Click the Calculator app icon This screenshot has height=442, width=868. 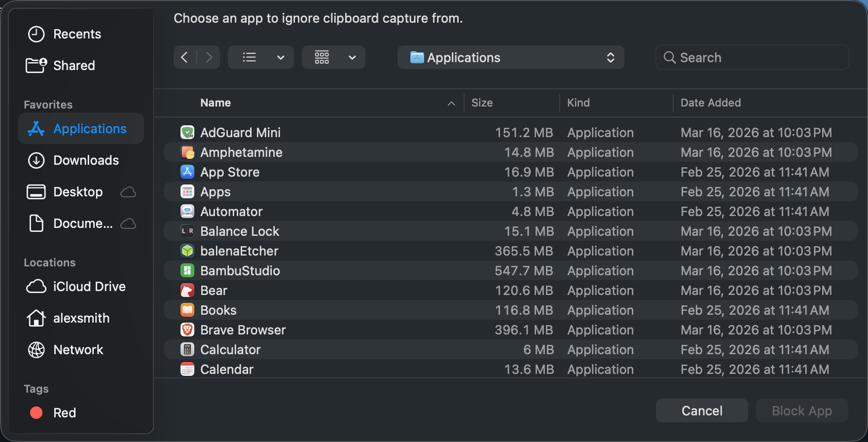(x=187, y=349)
